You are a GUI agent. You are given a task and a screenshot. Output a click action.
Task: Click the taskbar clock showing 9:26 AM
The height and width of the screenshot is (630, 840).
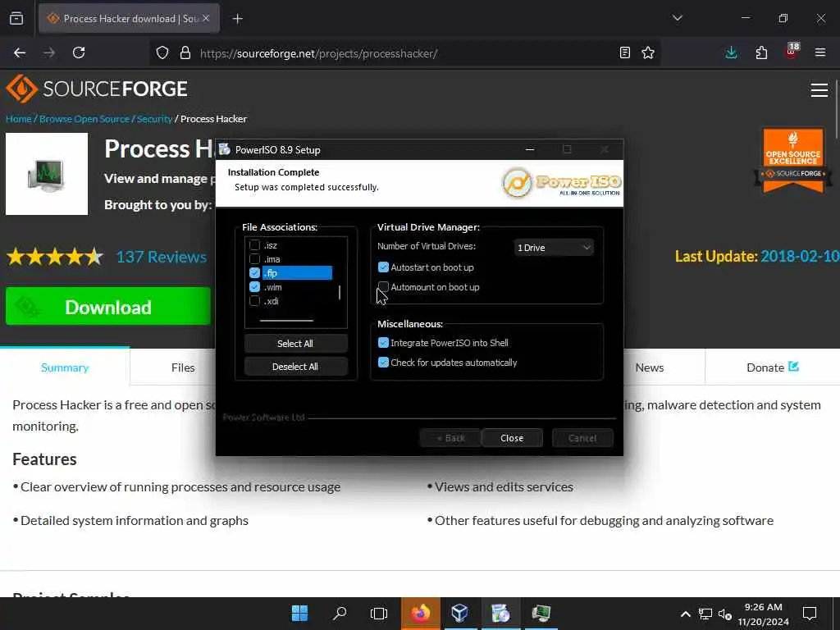pyautogui.click(x=764, y=614)
